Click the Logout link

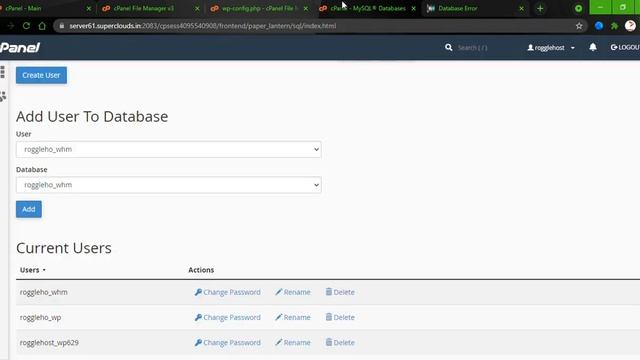[625, 48]
